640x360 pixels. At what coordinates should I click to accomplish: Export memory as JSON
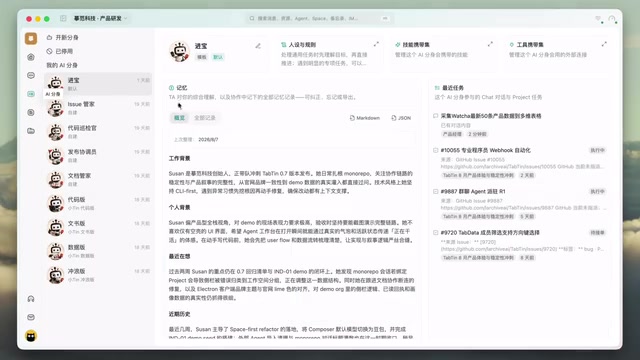[x=401, y=118]
